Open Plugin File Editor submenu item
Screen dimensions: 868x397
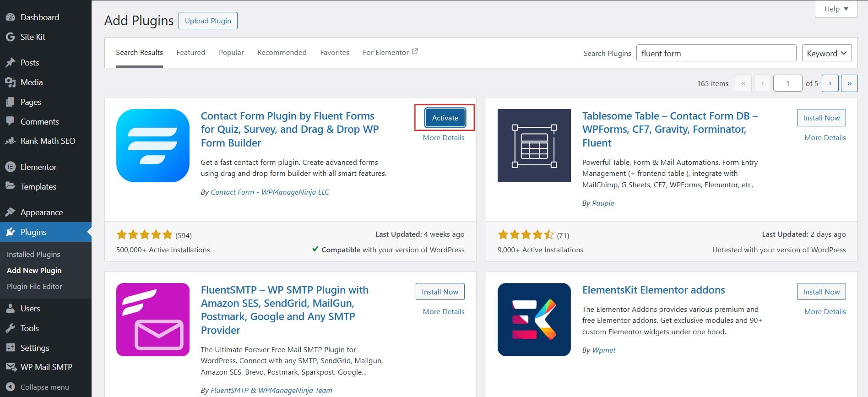[34, 286]
